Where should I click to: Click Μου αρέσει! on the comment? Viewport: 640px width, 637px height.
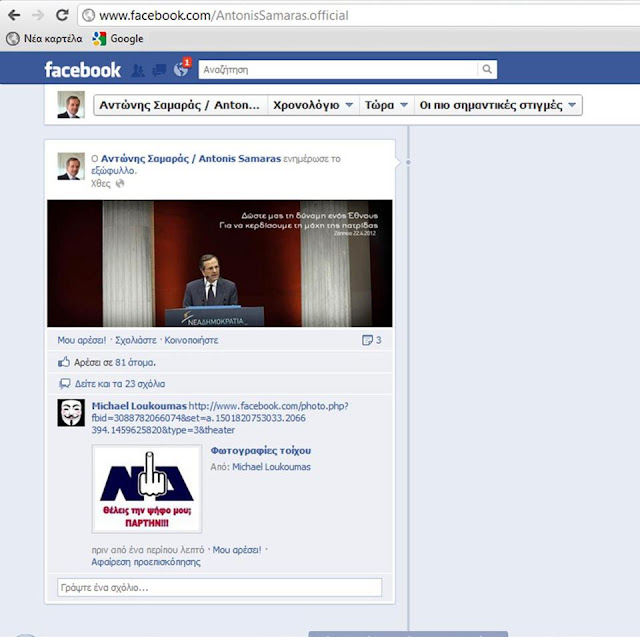237,550
